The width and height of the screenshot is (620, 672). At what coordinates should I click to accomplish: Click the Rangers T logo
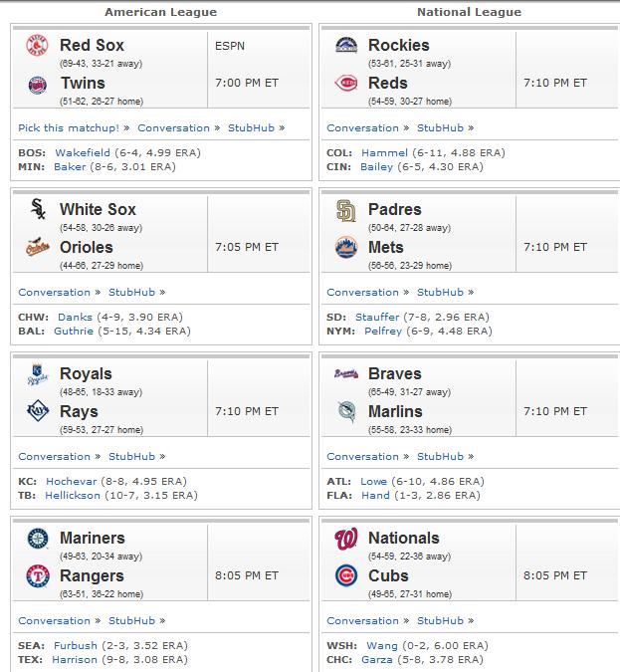pos(38,575)
